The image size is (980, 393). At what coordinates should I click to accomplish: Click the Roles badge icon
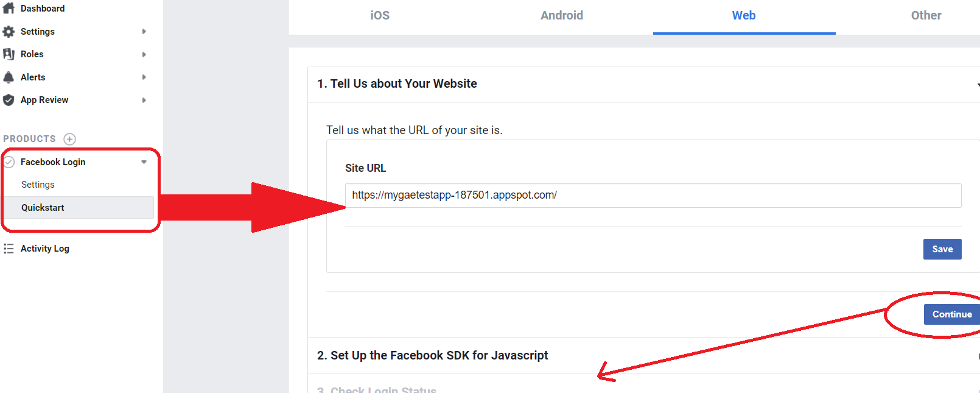click(x=9, y=54)
